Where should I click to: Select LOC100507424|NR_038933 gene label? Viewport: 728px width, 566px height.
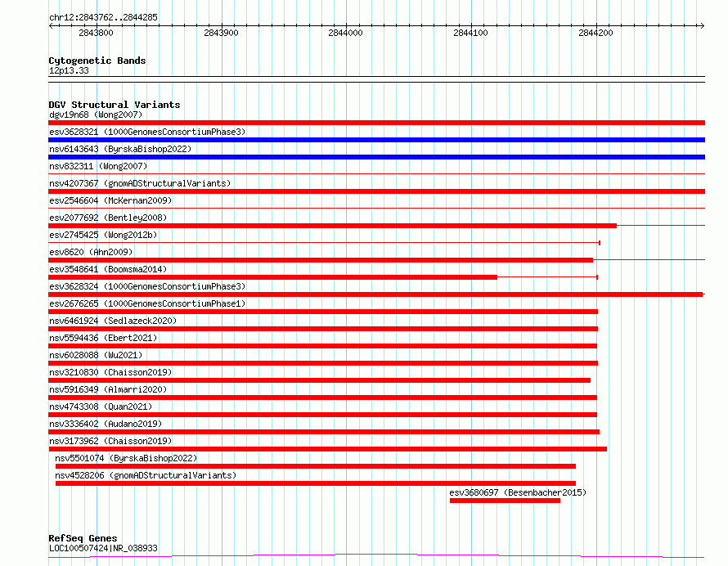tap(104, 548)
